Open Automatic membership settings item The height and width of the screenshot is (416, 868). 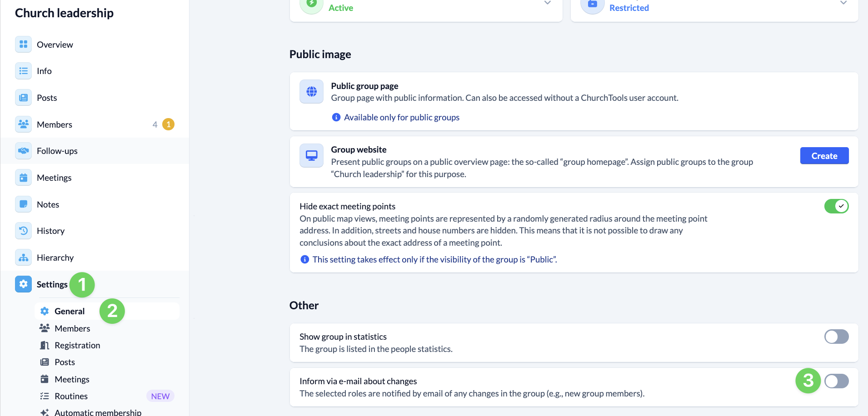(x=98, y=412)
